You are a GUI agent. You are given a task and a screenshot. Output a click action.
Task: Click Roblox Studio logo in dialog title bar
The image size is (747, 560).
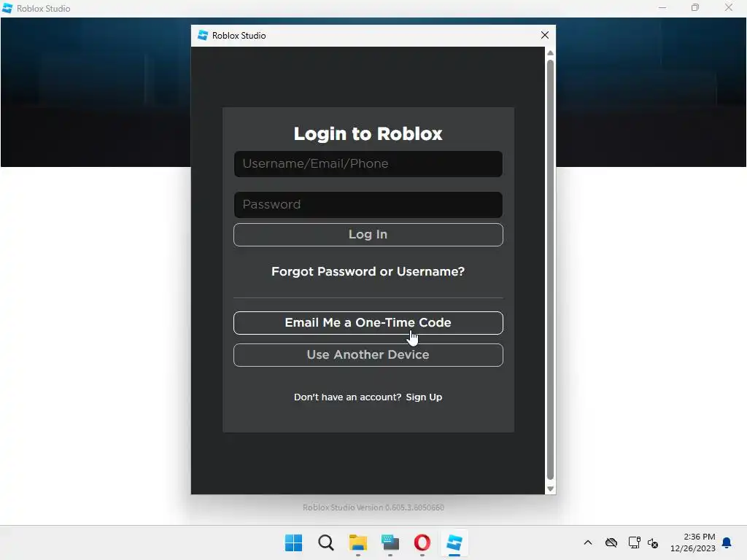[203, 35]
